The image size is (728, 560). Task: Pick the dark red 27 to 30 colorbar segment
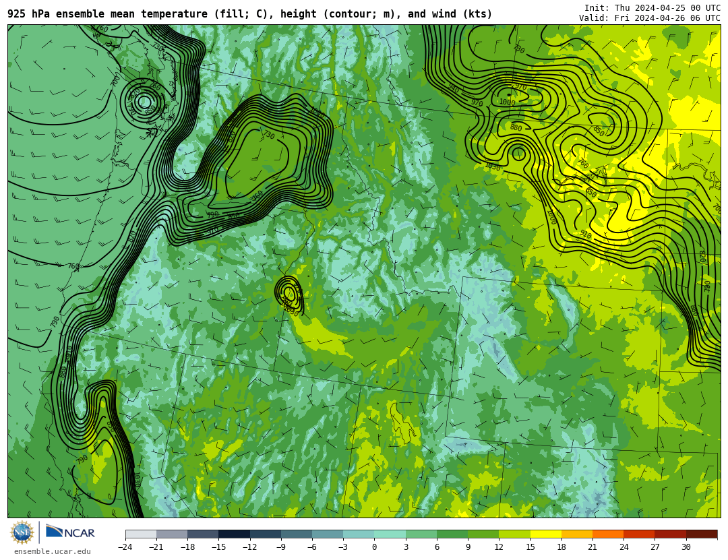[x=671, y=534]
